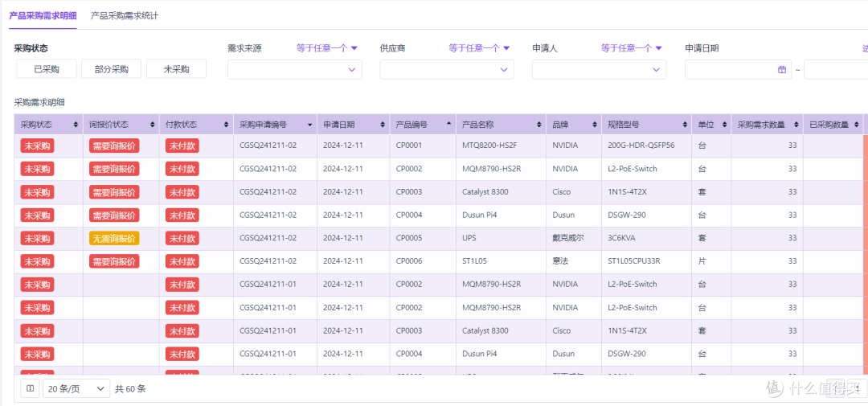Sort by 品牌 column icon

tap(595, 125)
